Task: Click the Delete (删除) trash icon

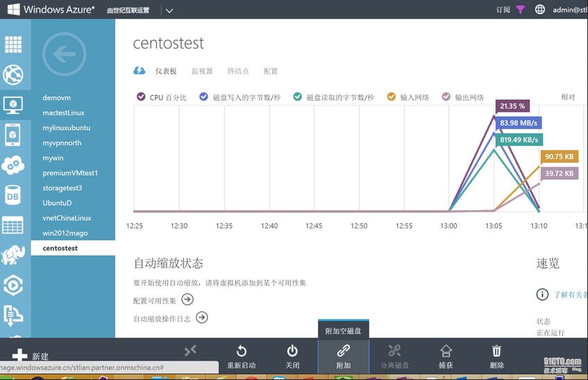Action: (496, 352)
